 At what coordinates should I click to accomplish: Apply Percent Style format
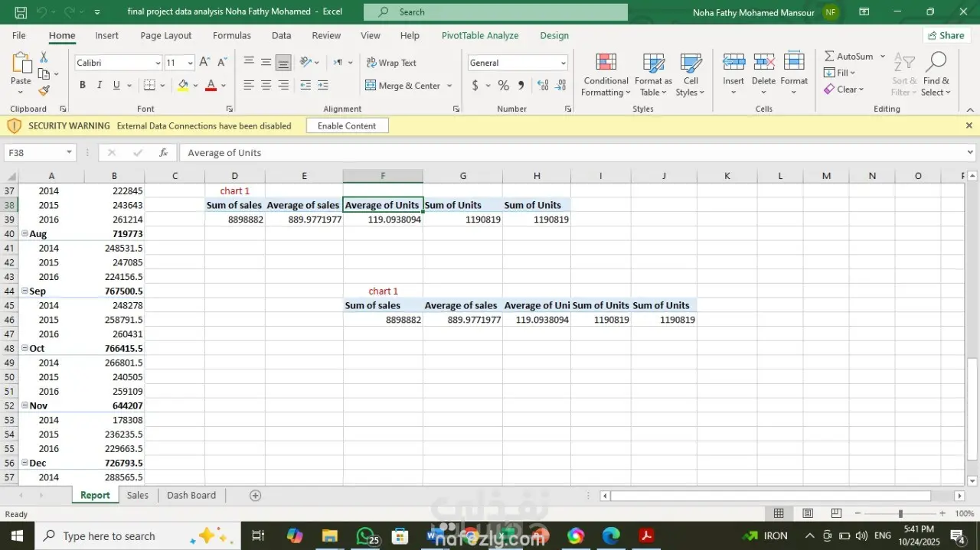click(x=503, y=86)
